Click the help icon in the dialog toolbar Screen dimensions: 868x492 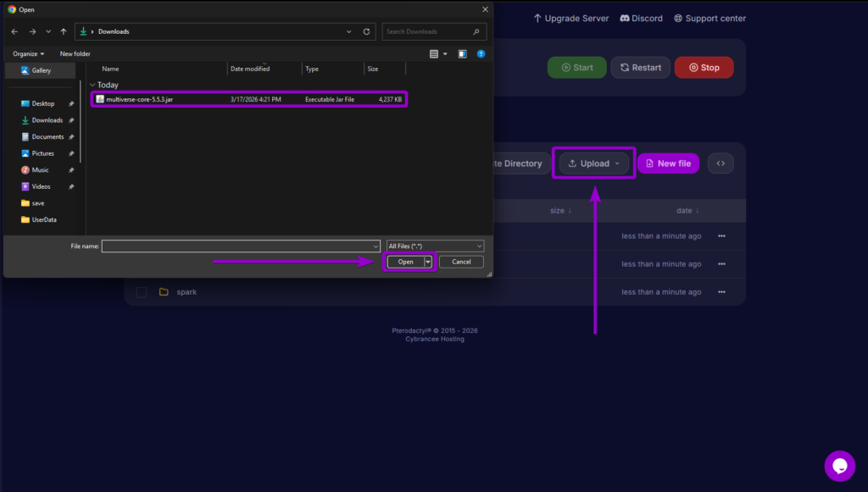pyautogui.click(x=481, y=53)
